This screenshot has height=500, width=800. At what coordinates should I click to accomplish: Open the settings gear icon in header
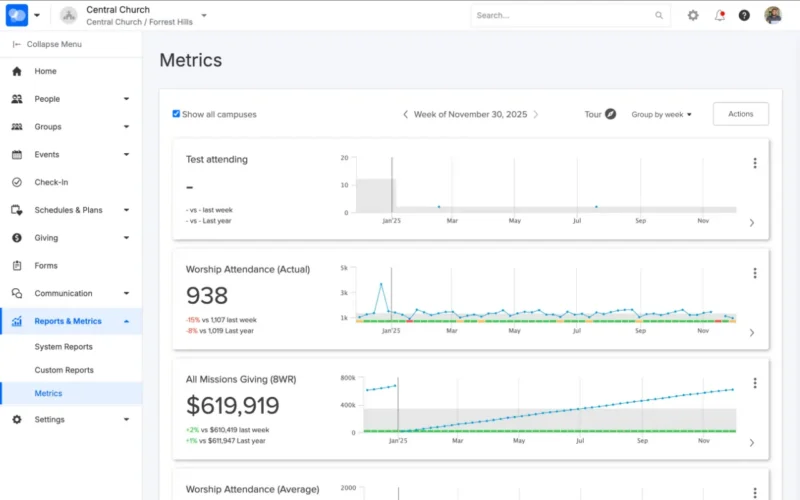(x=693, y=15)
